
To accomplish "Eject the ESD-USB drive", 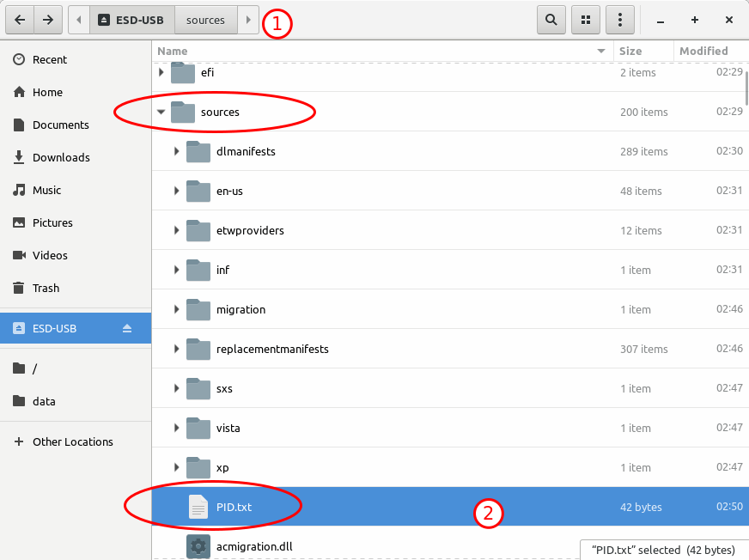I will tap(126, 328).
